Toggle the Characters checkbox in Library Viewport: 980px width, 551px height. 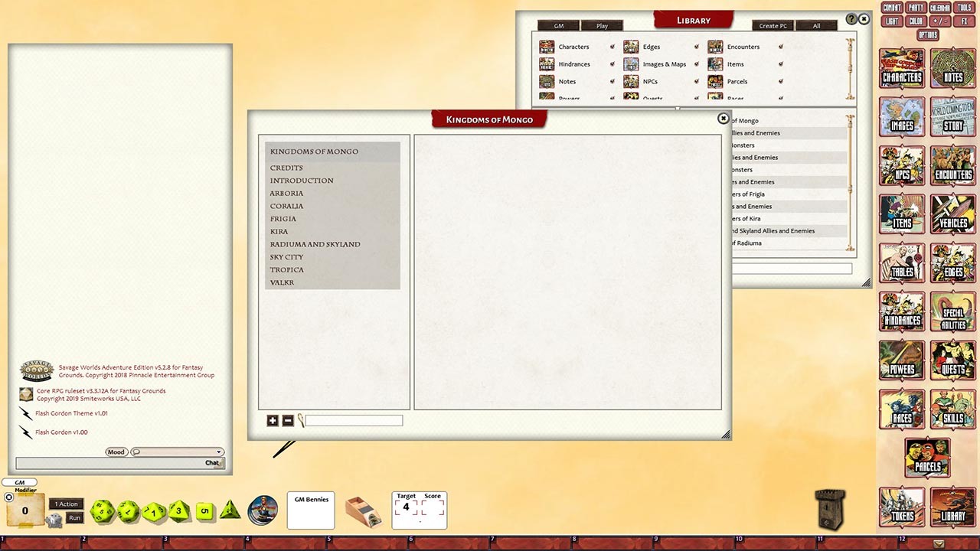coord(612,47)
